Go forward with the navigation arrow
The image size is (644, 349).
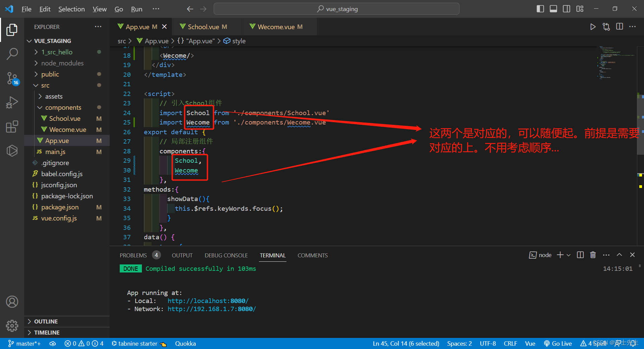tap(203, 9)
